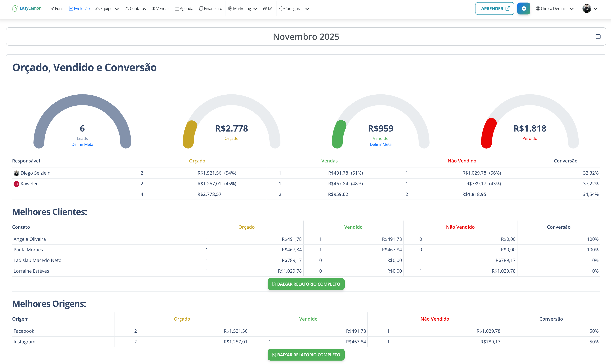Click Definir Meta under the Leads gauge
The width and height of the screenshot is (611, 364).
pyautogui.click(x=82, y=145)
